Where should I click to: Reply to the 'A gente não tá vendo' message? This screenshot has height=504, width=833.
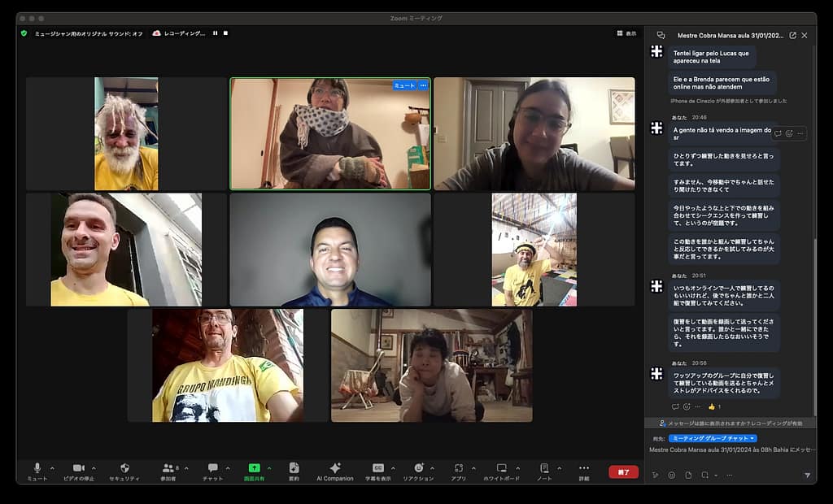tap(778, 134)
